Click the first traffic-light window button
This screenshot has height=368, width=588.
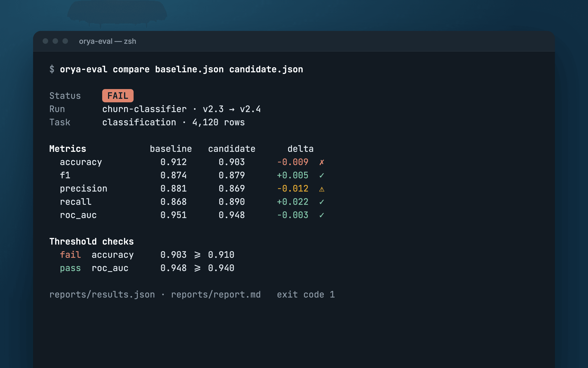coord(45,41)
